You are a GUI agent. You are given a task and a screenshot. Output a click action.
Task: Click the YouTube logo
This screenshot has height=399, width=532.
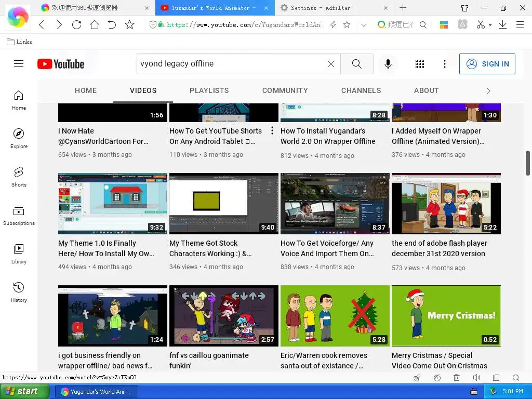point(61,64)
